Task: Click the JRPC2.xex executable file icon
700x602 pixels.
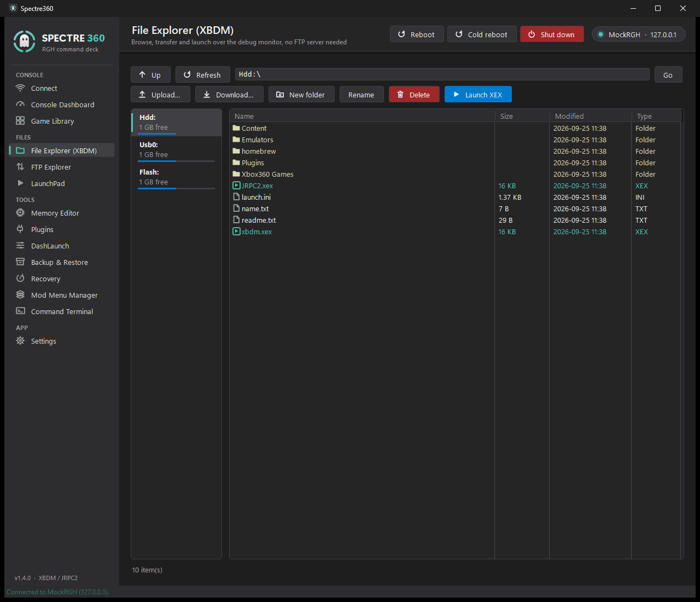Action: [x=236, y=186]
